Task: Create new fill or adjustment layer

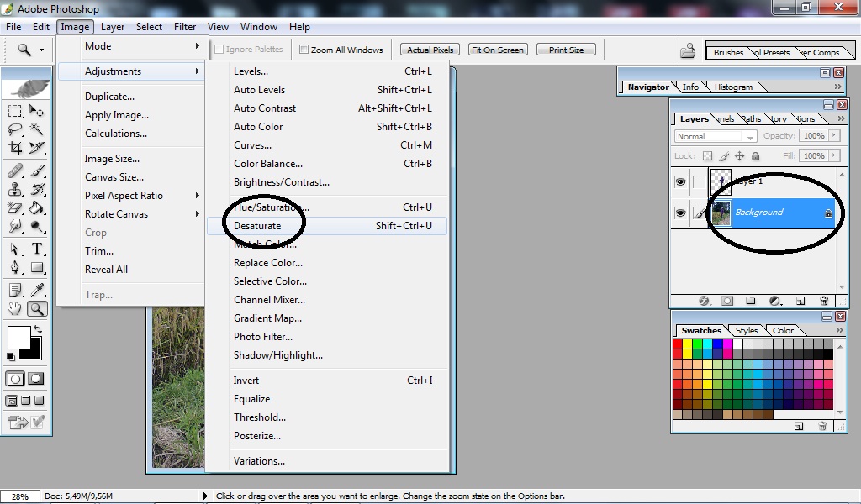Action: (x=774, y=301)
